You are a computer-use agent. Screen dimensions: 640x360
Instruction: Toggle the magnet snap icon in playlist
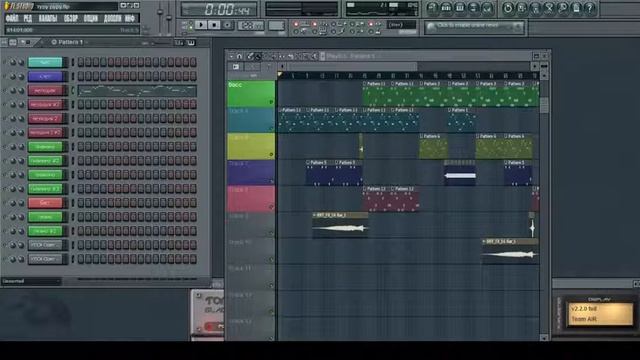(x=240, y=56)
